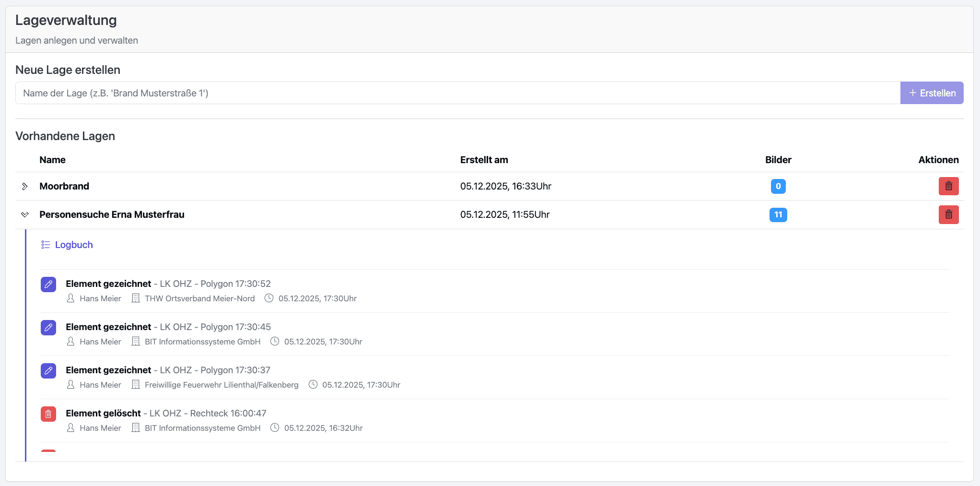980x486 pixels.
Task: Delete the Moorbrand entry via trash icon
Action: pyautogui.click(x=948, y=186)
